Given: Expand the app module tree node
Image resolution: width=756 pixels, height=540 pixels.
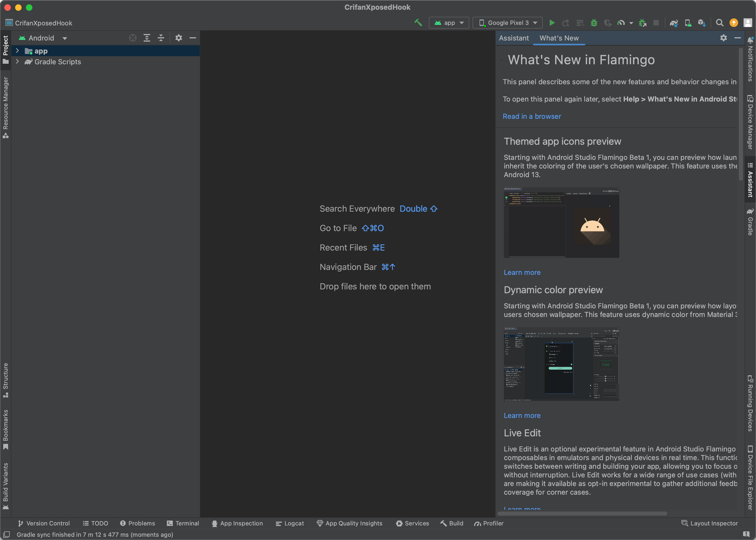Looking at the screenshot, I should [x=17, y=51].
